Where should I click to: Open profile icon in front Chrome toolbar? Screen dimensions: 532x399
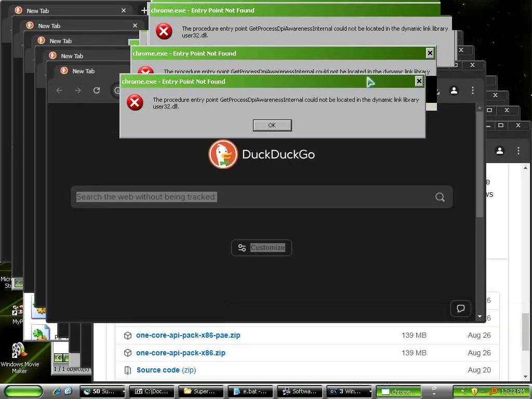click(454, 90)
